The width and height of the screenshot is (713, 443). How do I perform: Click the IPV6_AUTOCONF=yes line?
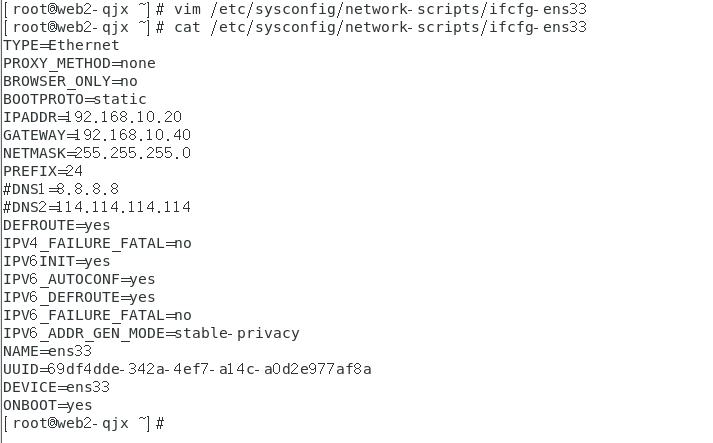pyautogui.click(x=79, y=279)
